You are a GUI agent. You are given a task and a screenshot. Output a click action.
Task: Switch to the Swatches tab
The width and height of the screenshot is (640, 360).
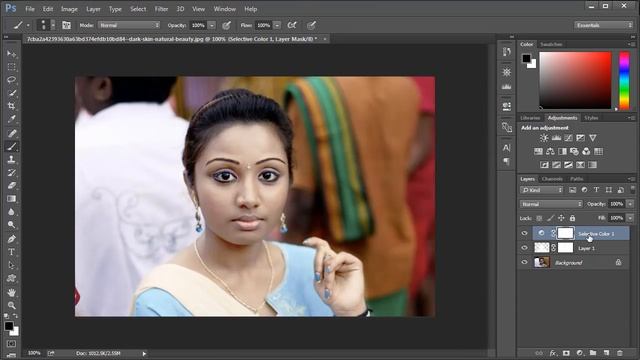point(551,44)
